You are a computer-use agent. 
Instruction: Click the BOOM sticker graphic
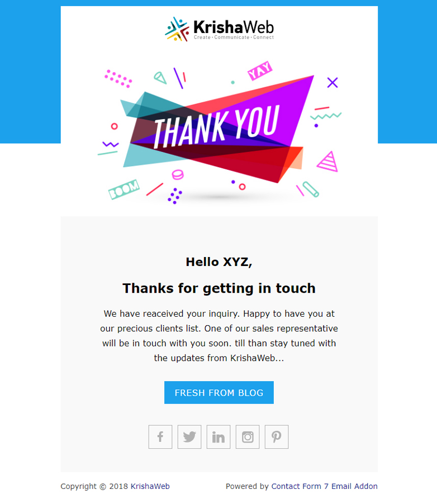(x=123, y=190)
